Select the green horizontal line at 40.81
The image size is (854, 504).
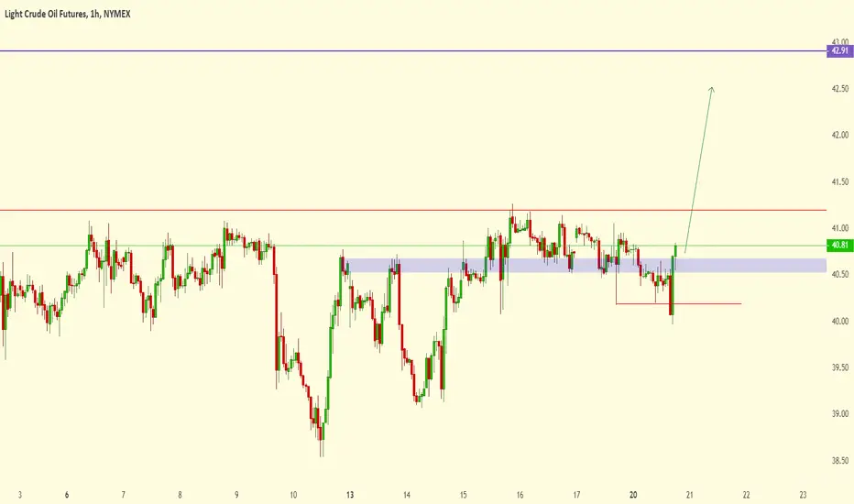413,246
